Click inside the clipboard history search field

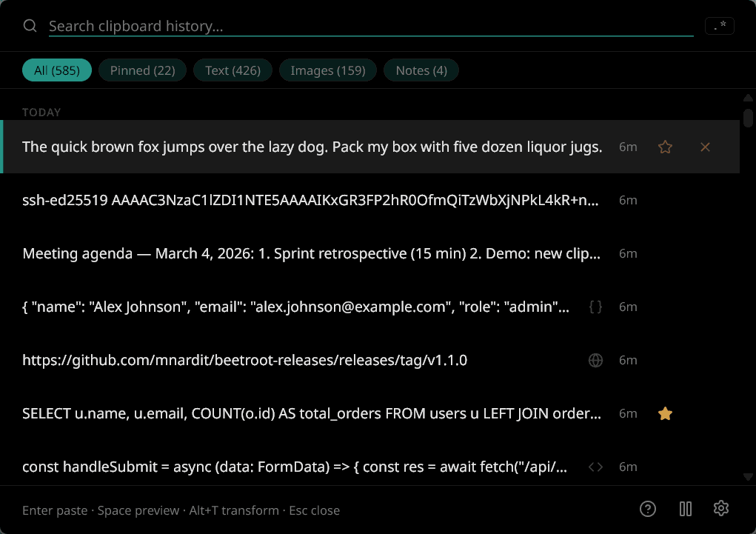pos(296,25)
